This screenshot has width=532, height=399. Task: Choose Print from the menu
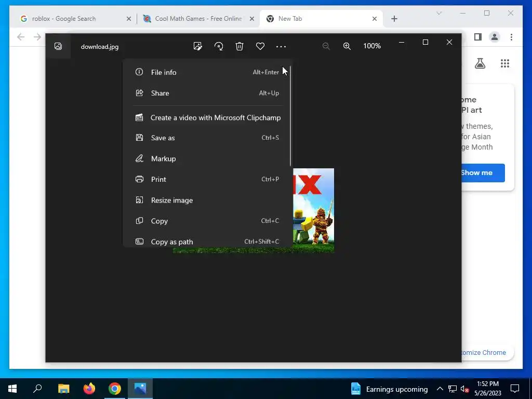pos(207,179)
